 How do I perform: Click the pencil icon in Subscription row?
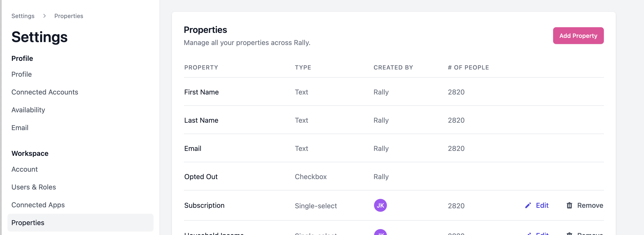click(528, 205)
